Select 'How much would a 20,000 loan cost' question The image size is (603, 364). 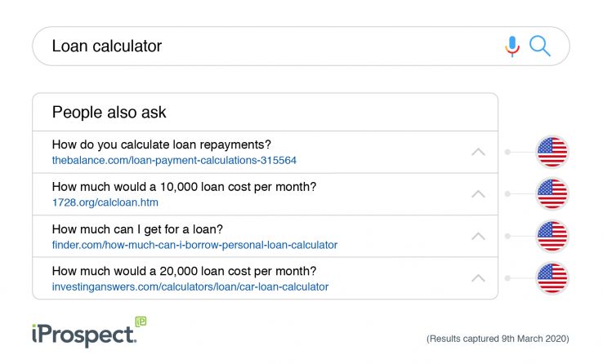click(x=184, y=271)
